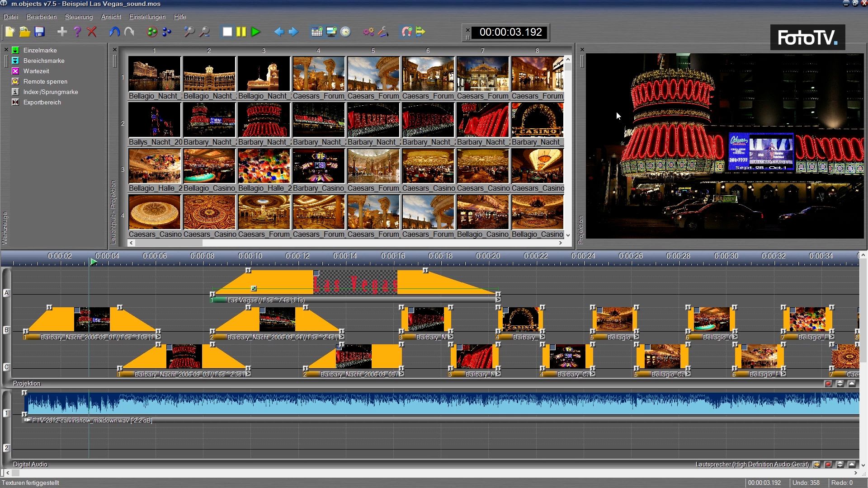This screenshot has width=868, height=488.
Task: Click the zoom-in magnifier icon
Action: [189, 32]
